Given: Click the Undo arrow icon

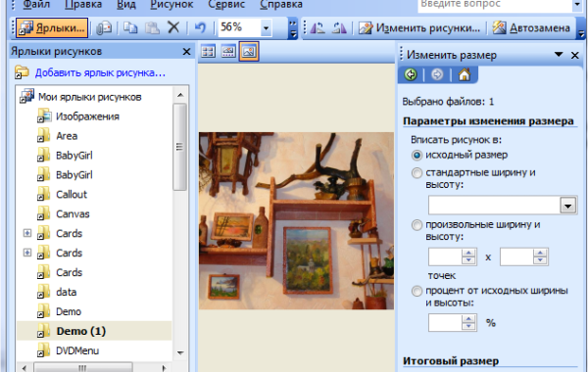Looking at the screenshot, I should pyautogui.click(x=200, y=27).
